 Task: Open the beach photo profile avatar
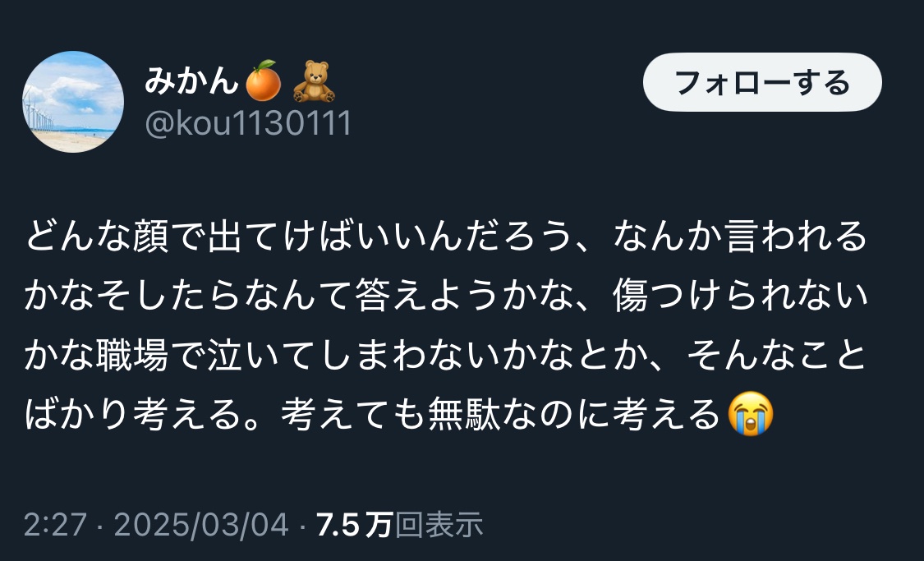[x=73, y=101]
